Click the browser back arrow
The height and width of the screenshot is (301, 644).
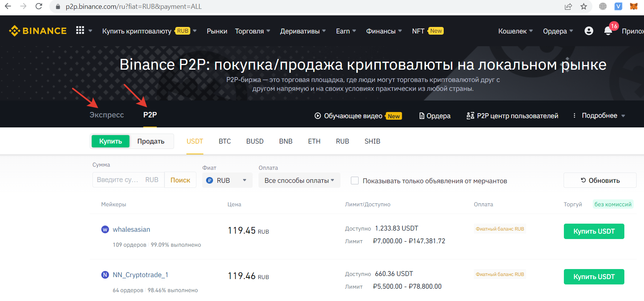[8, 6]
